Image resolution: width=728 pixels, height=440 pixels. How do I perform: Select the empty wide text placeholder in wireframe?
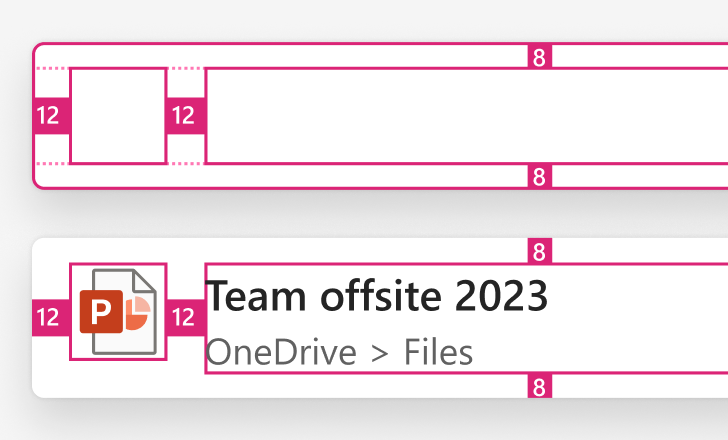pos(466,116)
